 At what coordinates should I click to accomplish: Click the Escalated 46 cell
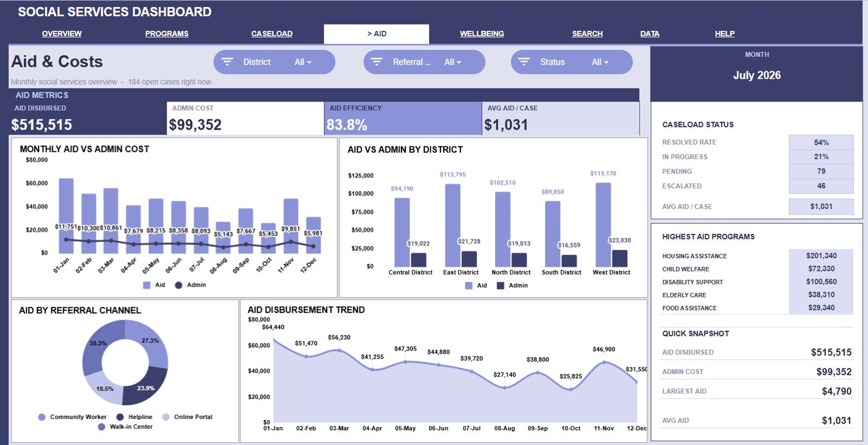click(821, 186)
